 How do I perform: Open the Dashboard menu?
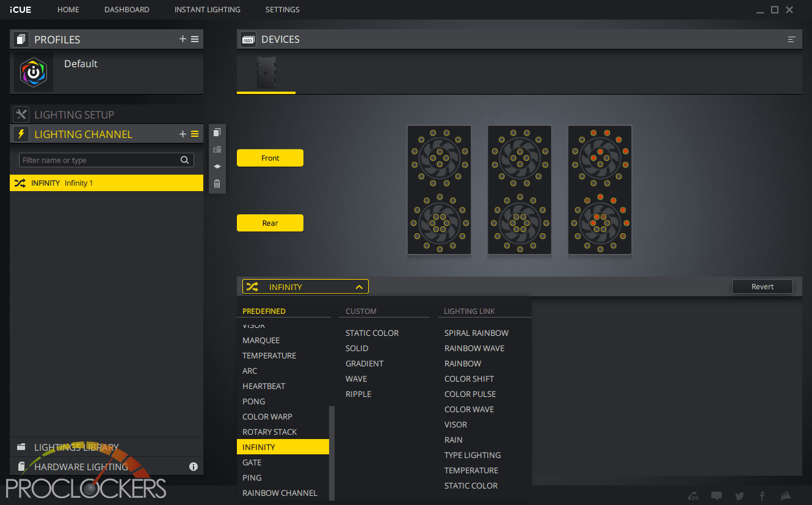point(127,10)
